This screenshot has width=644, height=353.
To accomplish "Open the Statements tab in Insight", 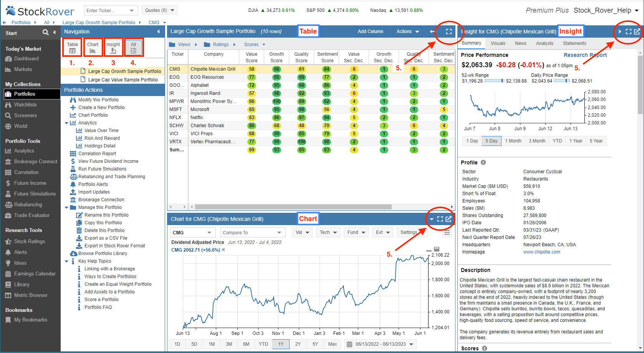I will tap(574, 43).
